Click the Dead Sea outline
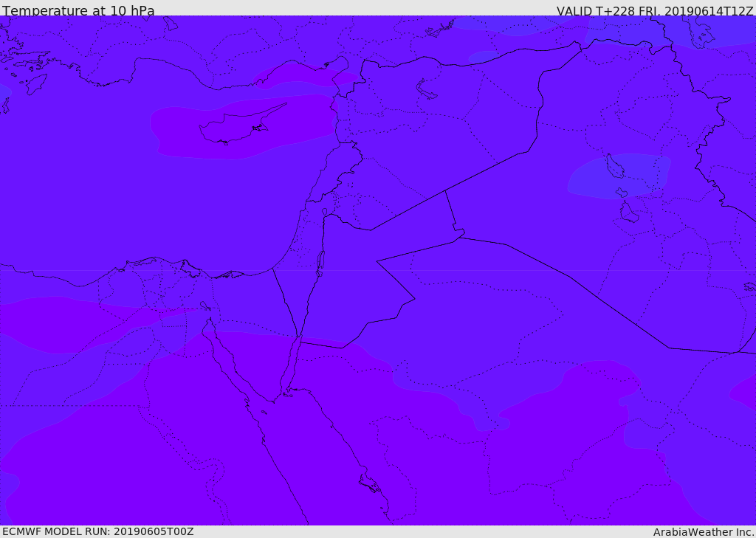The width and height of the screenshot is (756, 538). coord(320,261)
